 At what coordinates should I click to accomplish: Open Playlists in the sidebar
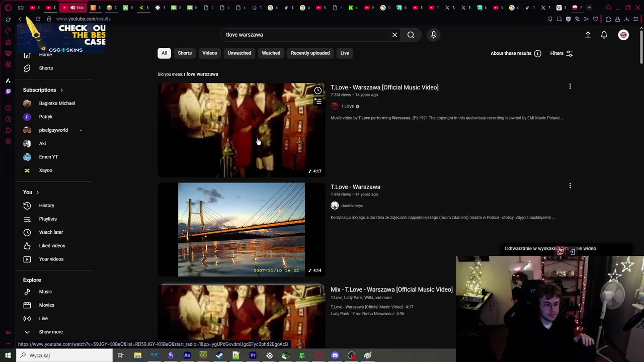(x=48, y=219)
